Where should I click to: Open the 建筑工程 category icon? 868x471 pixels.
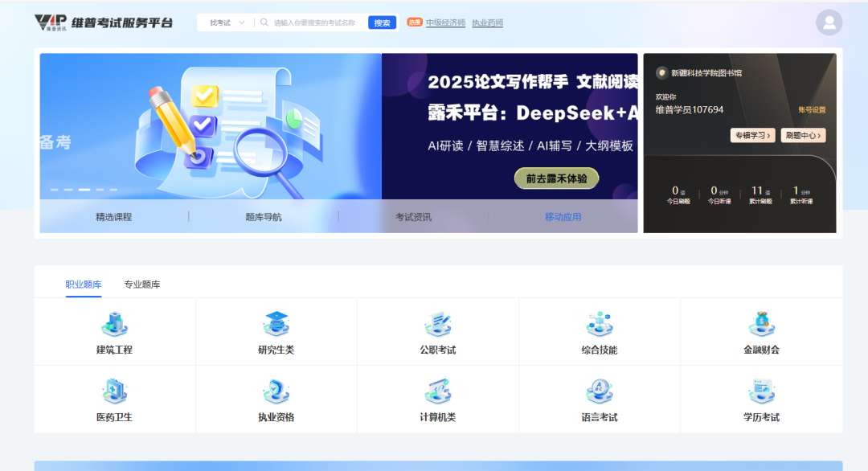coord(114,324)
